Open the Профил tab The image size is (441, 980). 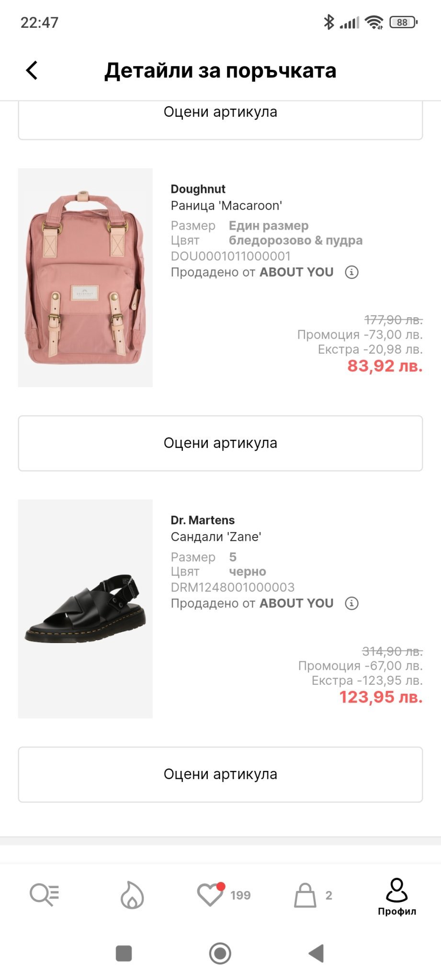(396, 896)
